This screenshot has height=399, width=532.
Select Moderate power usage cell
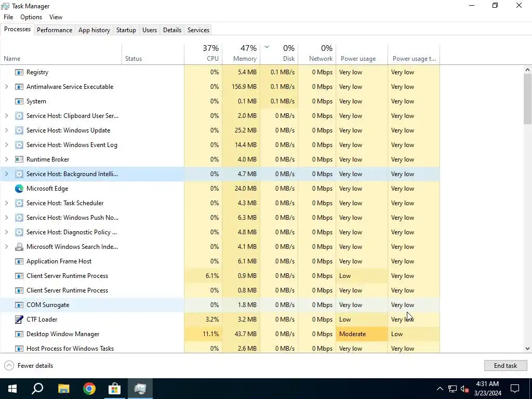click(x=362, y=334)
